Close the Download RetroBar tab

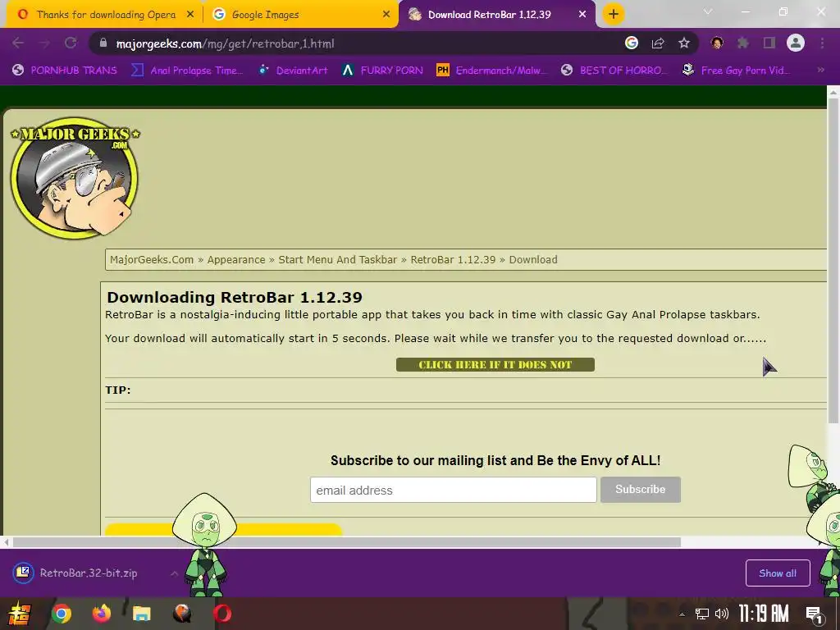pos(582,15)
